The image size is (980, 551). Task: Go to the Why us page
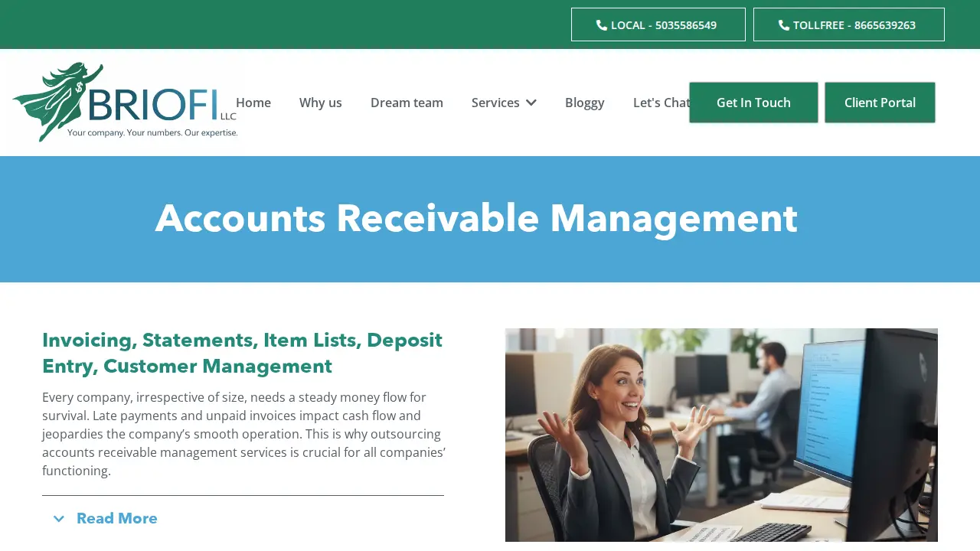pyautogui.click(x=321, y=103)
